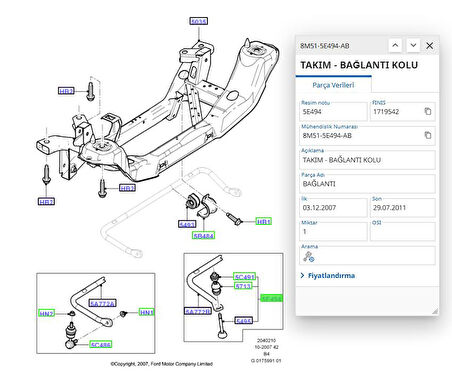Viewport: 452px width, 382px height.
Task: Select the green callout 5C486
Action: tap(101, 344)
